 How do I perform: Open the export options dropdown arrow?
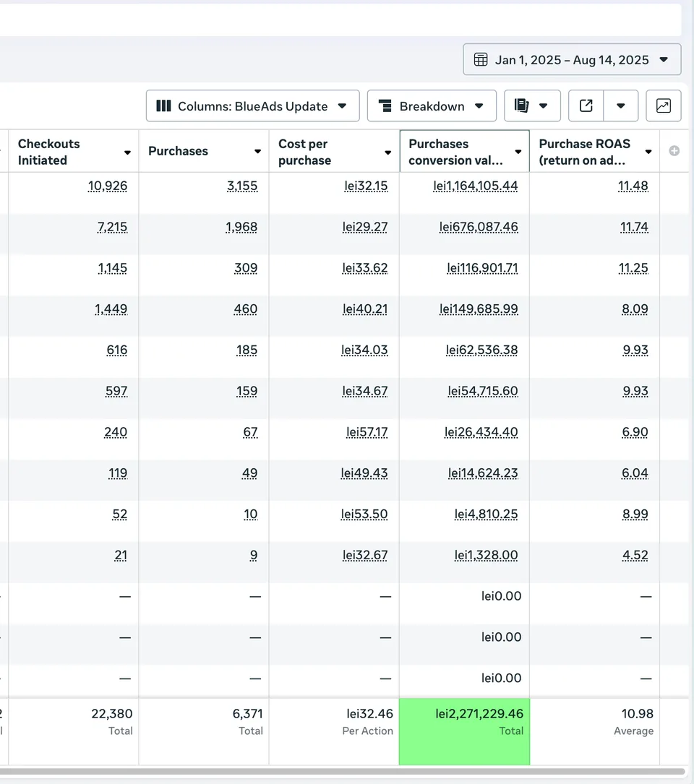pyautogui.click(x=621, y=105)
